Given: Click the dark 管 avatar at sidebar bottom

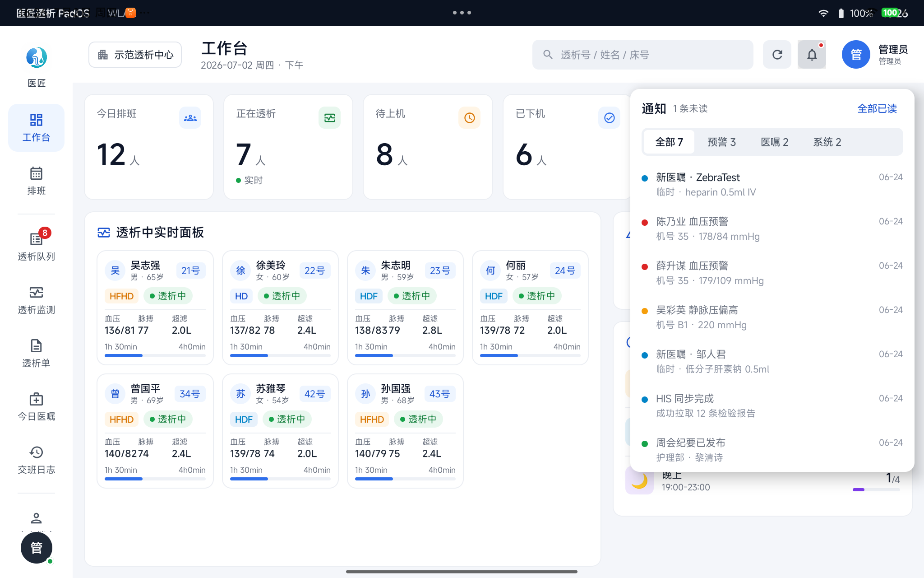Looking at the screenshot, I should click(36, 548).
